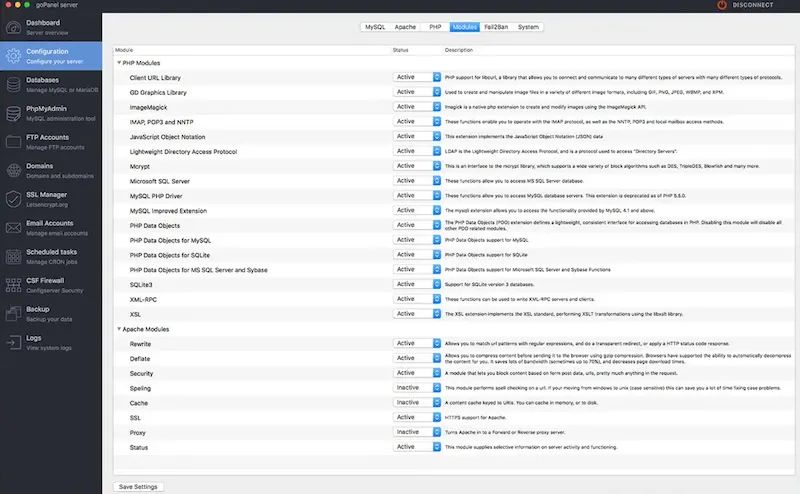Open Microsoft SQL Server status dropdown
The image size is (800, 494).
417,181
